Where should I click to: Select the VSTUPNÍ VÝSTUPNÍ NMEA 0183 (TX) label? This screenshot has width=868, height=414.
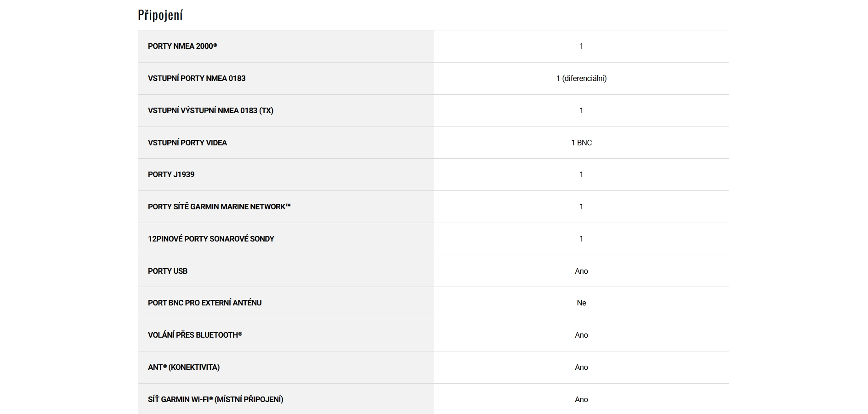coord(210,110)
